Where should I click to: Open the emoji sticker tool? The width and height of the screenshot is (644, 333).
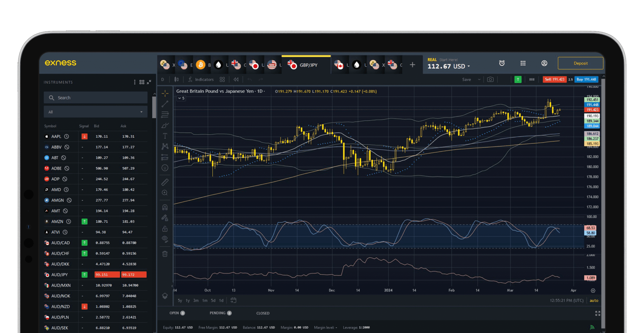click(x=165, y=168)
